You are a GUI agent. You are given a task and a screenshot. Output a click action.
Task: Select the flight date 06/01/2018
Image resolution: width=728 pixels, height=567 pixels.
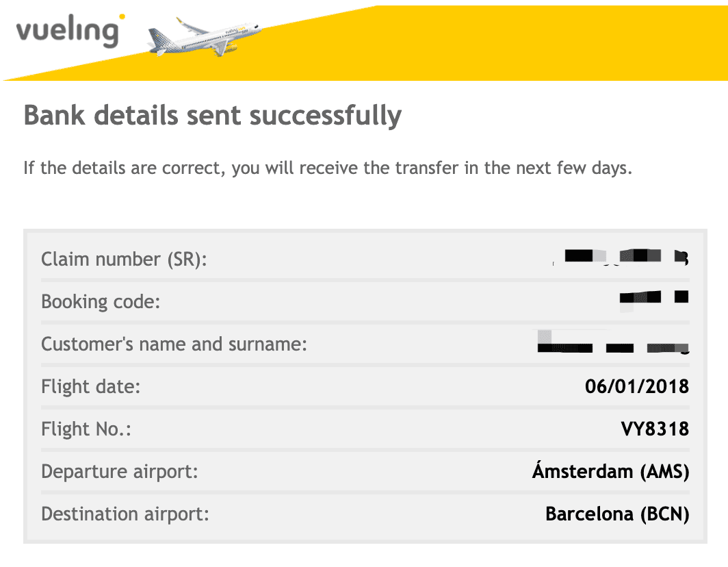click(x=637, y=387)
